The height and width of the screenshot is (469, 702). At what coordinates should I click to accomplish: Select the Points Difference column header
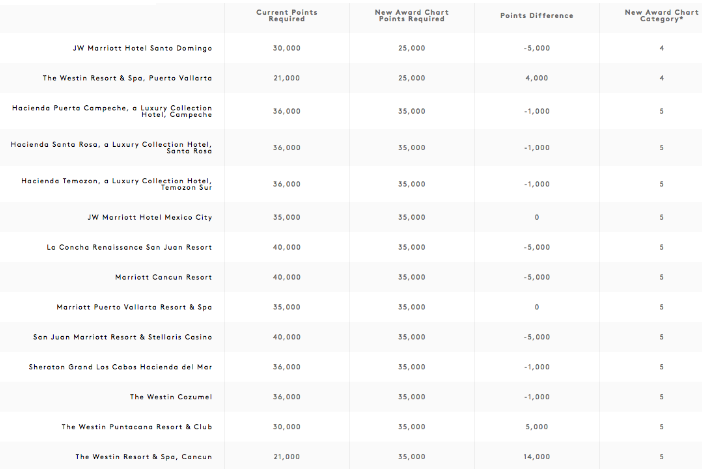click(x=536, y=15)
